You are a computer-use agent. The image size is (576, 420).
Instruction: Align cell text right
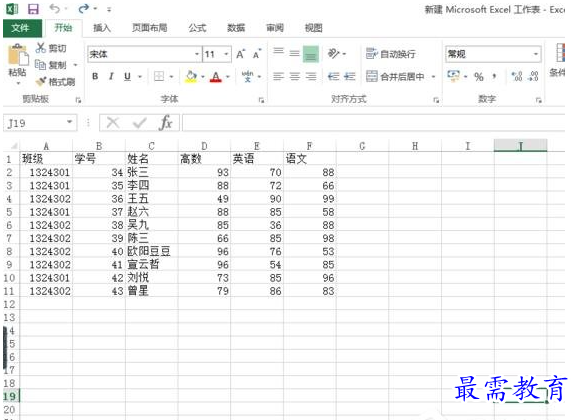click(311, 76)
